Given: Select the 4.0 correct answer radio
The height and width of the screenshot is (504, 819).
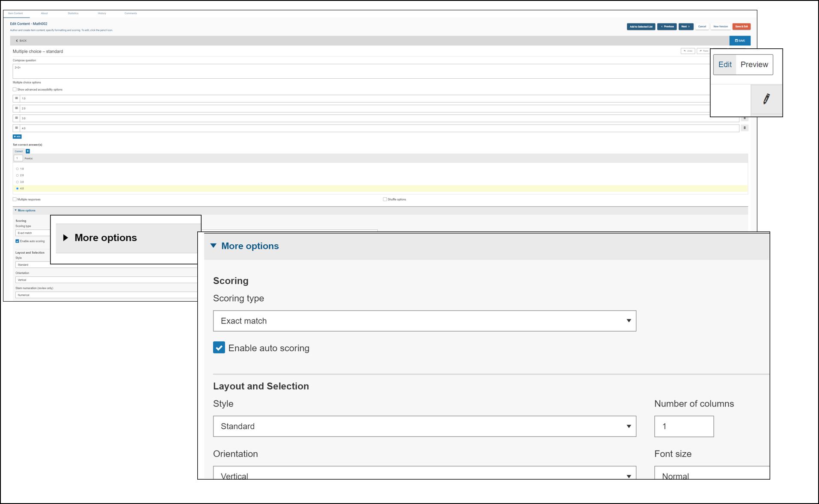Looking at the screenshot, I should click(x=18, y=189).
